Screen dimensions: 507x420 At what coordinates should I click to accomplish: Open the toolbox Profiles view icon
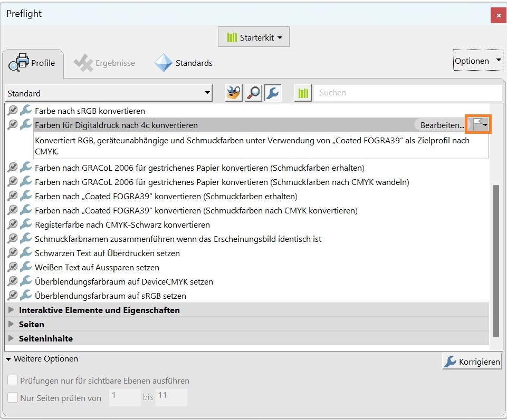[233, 92]
